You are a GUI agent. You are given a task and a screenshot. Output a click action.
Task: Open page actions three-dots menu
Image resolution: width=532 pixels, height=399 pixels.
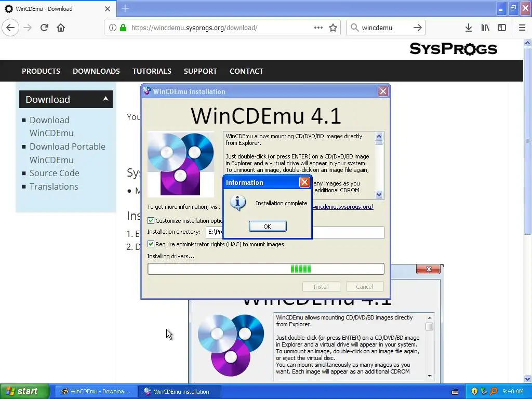(x=318, y=28)
